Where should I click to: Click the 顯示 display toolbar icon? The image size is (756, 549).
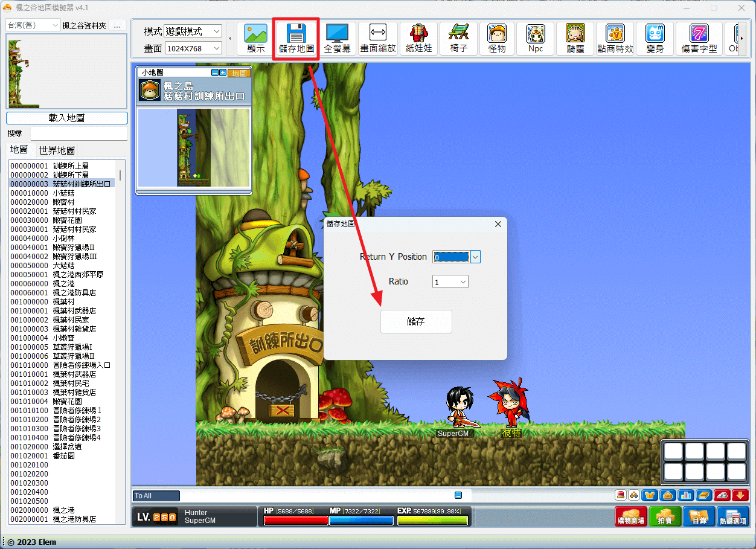pyautogui.click(x=255, y=39)
